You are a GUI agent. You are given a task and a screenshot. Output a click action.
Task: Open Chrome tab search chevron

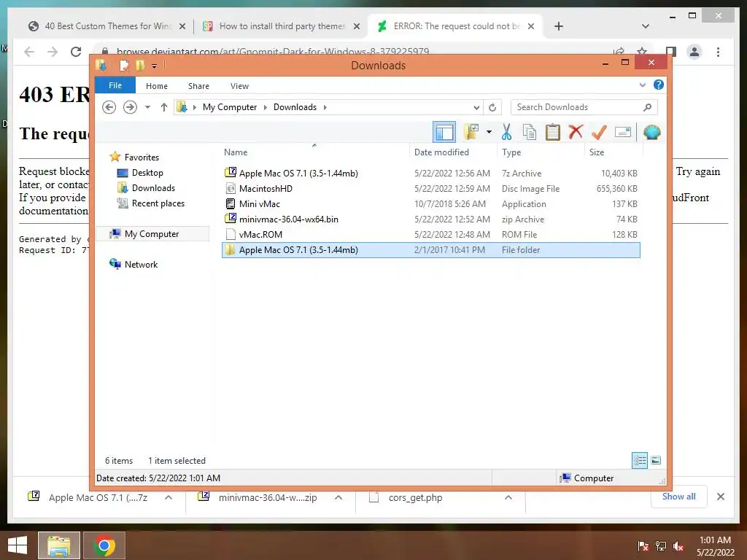pyautogui.click(x=646, y=26)
